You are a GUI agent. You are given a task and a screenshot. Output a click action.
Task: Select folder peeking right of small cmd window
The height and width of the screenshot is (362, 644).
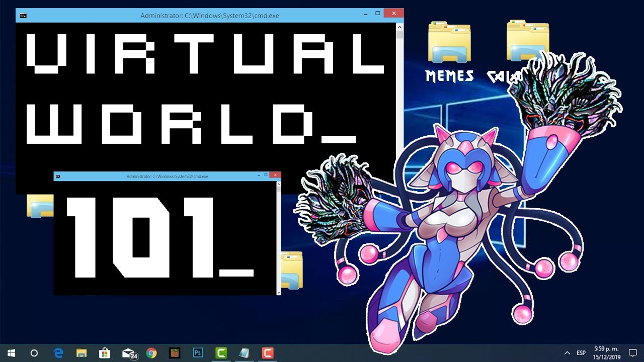click(x=292, y=270)
